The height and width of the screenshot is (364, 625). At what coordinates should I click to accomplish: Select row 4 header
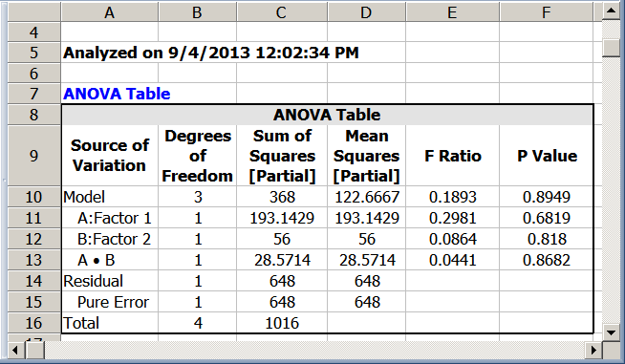[33, 32]
